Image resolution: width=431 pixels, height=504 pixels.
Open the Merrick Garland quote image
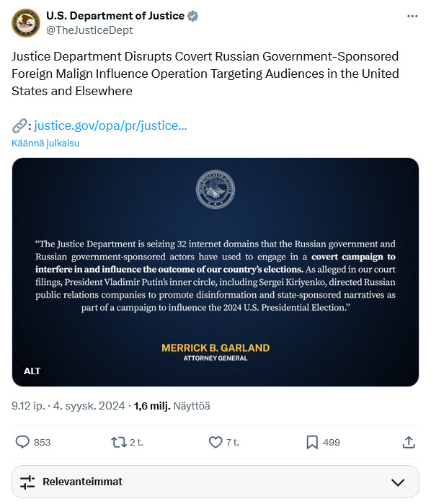pos(215,272)
